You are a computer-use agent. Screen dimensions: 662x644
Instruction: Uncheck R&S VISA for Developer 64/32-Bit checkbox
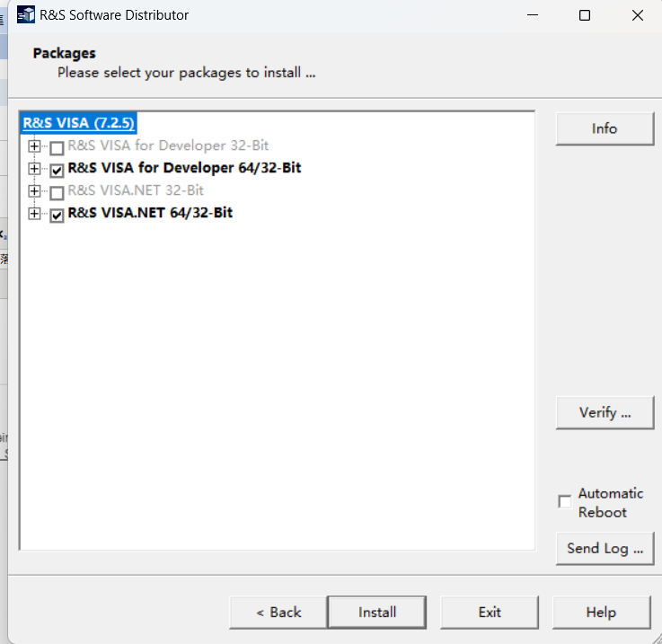point(57,170)
